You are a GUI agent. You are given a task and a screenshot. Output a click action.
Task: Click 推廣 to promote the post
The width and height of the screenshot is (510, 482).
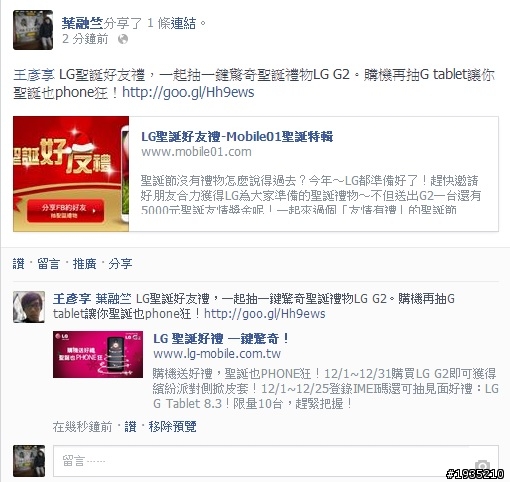coord(84,264)
